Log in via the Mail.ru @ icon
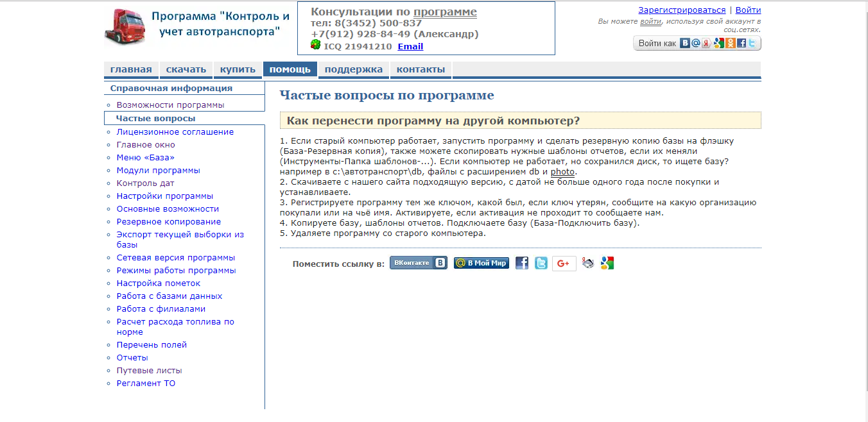This screenshot has width=868, height=422. 695,43
